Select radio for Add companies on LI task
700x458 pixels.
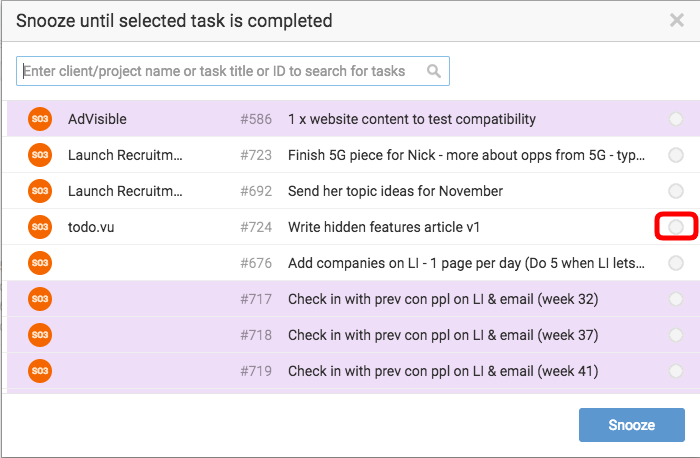675,263
